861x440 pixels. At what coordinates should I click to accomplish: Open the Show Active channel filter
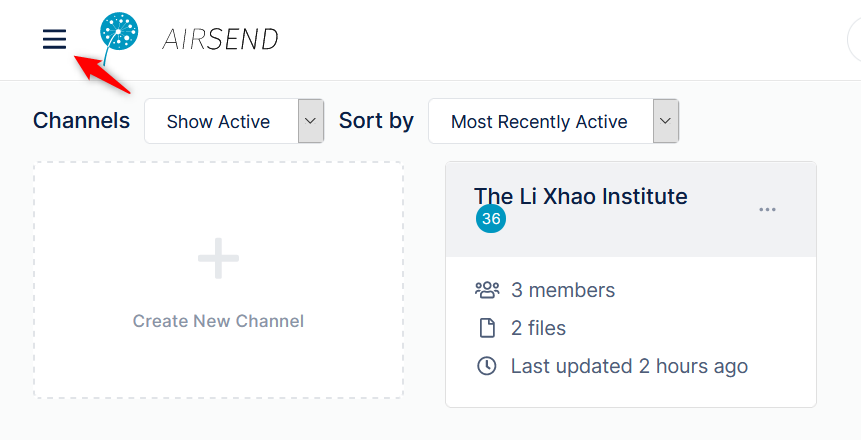click(x=234, y=121)
